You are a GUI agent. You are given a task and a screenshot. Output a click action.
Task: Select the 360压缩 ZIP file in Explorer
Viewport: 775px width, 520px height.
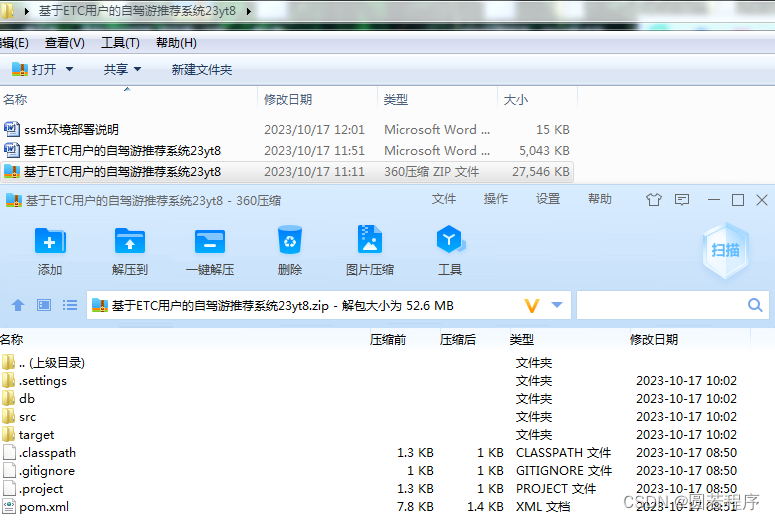pyautogui.click(x=287, y=172)
